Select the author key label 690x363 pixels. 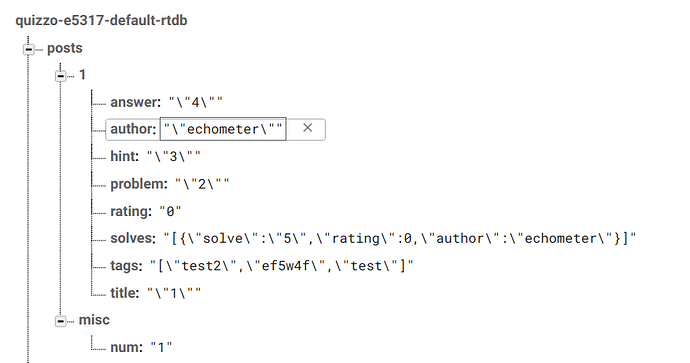pos(133,129)
